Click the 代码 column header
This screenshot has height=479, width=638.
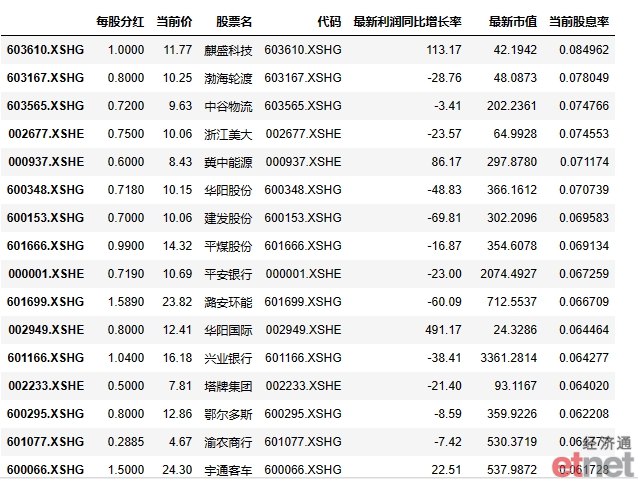329,22
